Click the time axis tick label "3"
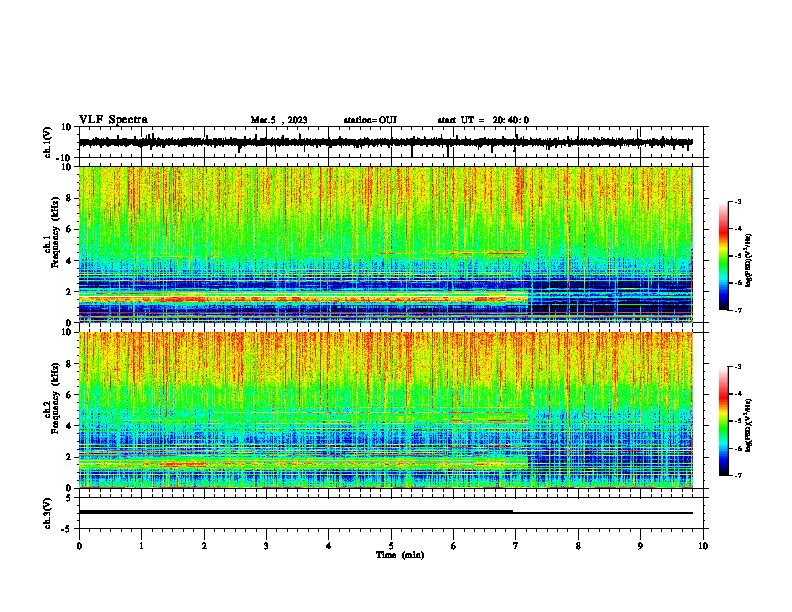Screen dimensions: 792x612 pos(266,546)
